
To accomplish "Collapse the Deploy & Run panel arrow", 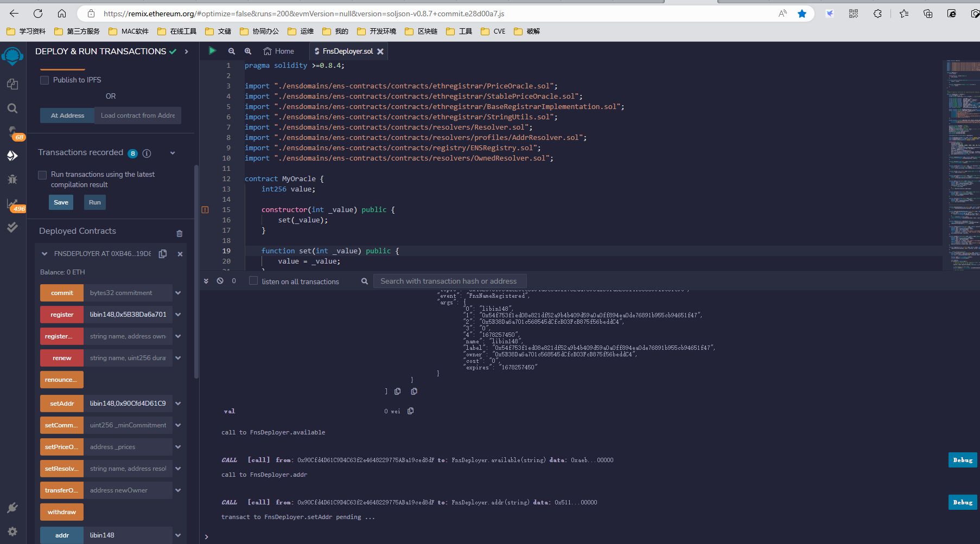I will click(x=187, y=52).
